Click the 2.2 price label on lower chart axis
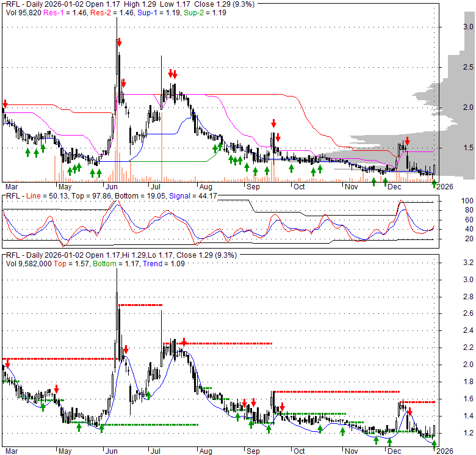Image resolution: width=476 pixels, height=455 pixels. 468,347
